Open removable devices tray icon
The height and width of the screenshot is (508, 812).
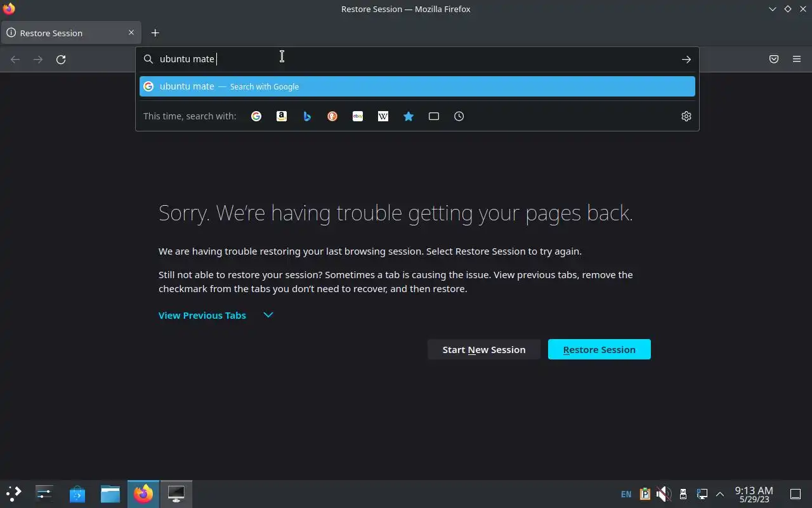coord(683,494)
